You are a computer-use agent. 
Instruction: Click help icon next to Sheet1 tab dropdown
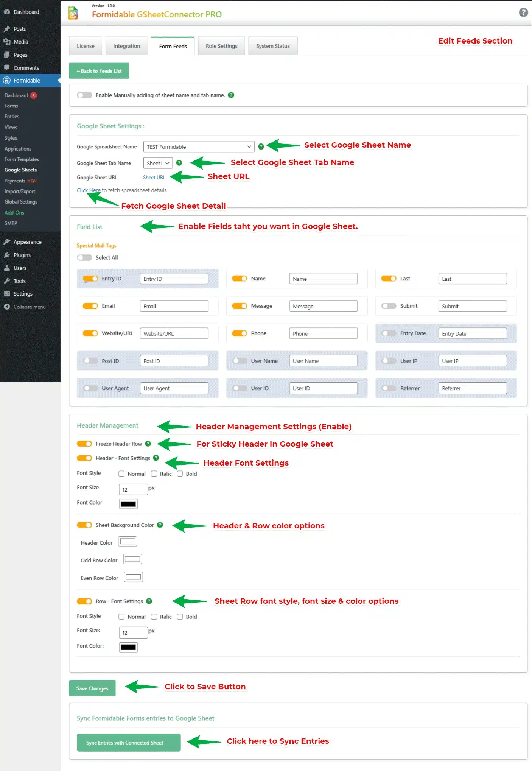point(179,163)
